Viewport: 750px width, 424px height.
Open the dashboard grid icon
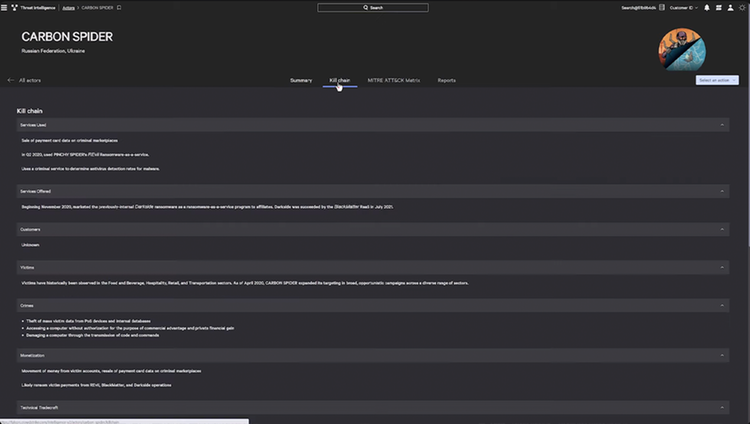[718, 8]
